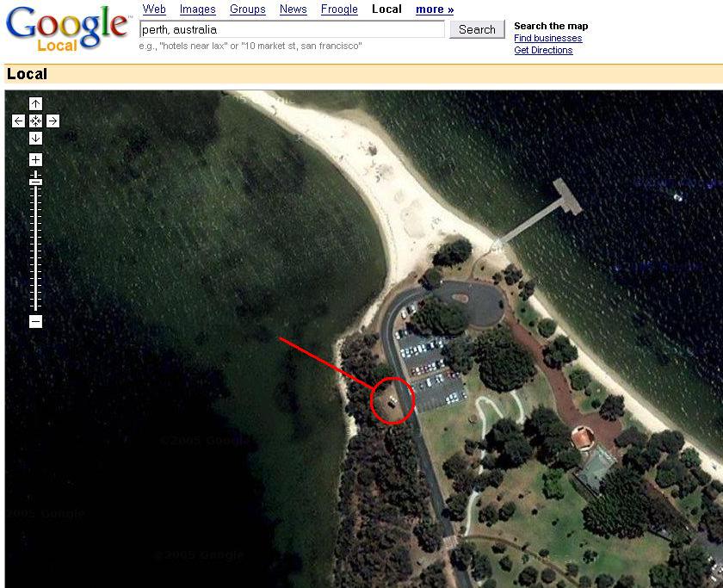Click the center return-to-last-result icon
The width and height of the screenshot is (723, 588).
35,121
